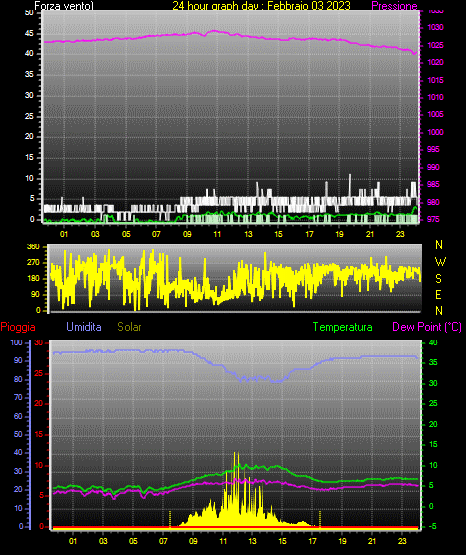Click the Forza vento title label

pos(64,6)
